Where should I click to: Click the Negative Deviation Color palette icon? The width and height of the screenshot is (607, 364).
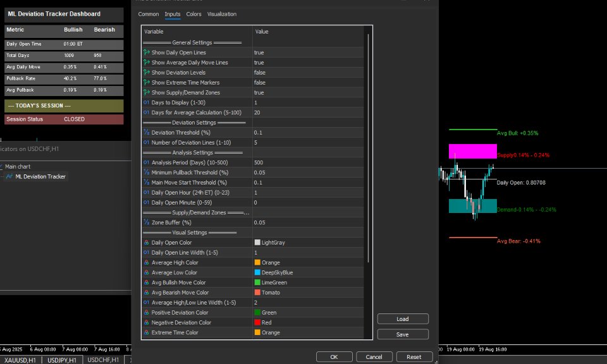pos(146,323)
